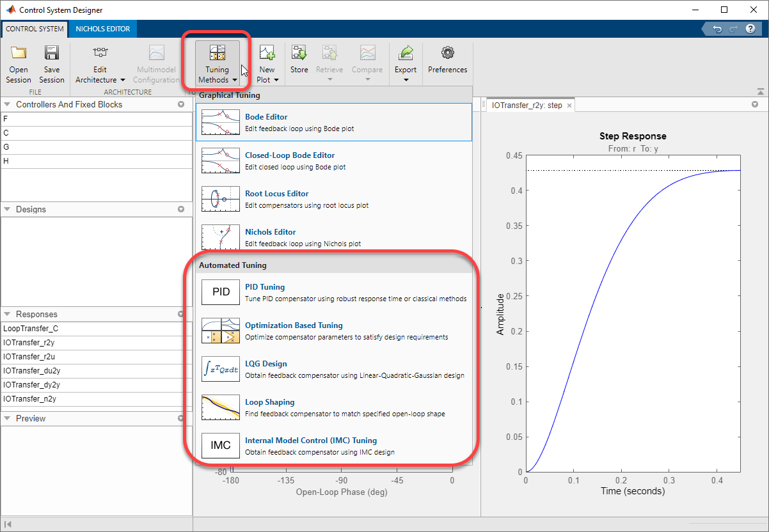Choose Internal Model Control (IMC) Tuning
The image size is (769, 532).
334,446
